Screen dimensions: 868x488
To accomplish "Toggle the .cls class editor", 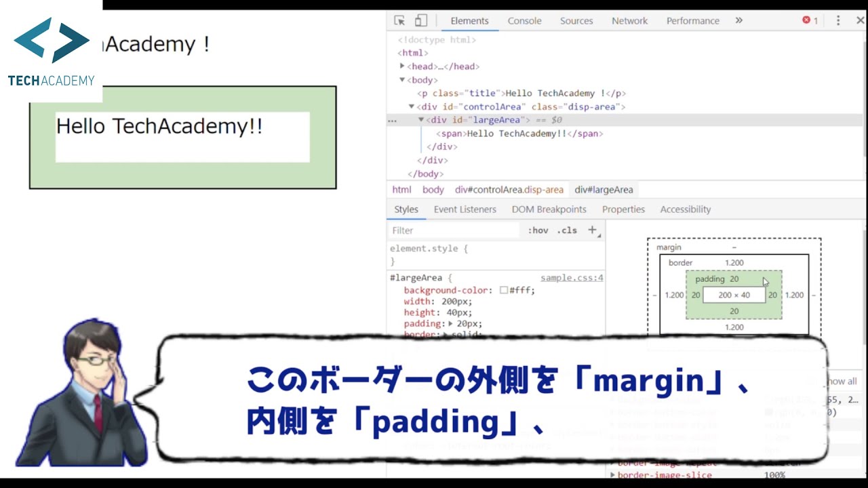I will [567, 230].
